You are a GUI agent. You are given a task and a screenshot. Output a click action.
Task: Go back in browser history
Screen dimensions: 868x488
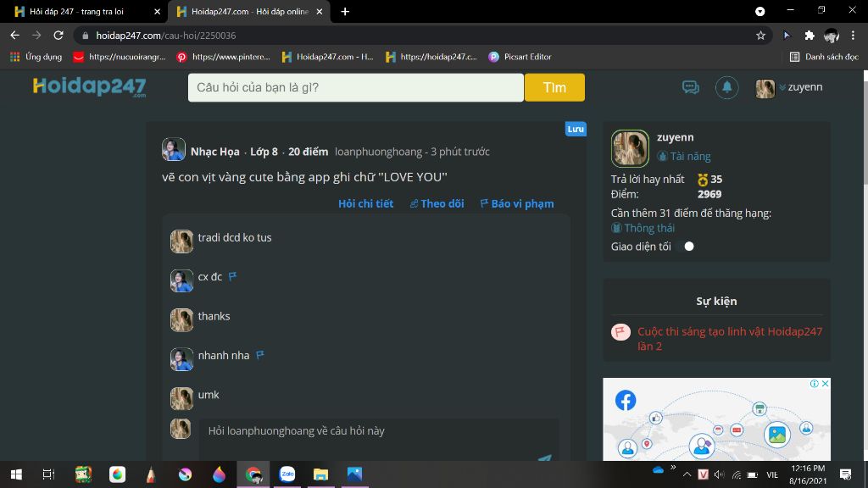click(x=15, y=36)
